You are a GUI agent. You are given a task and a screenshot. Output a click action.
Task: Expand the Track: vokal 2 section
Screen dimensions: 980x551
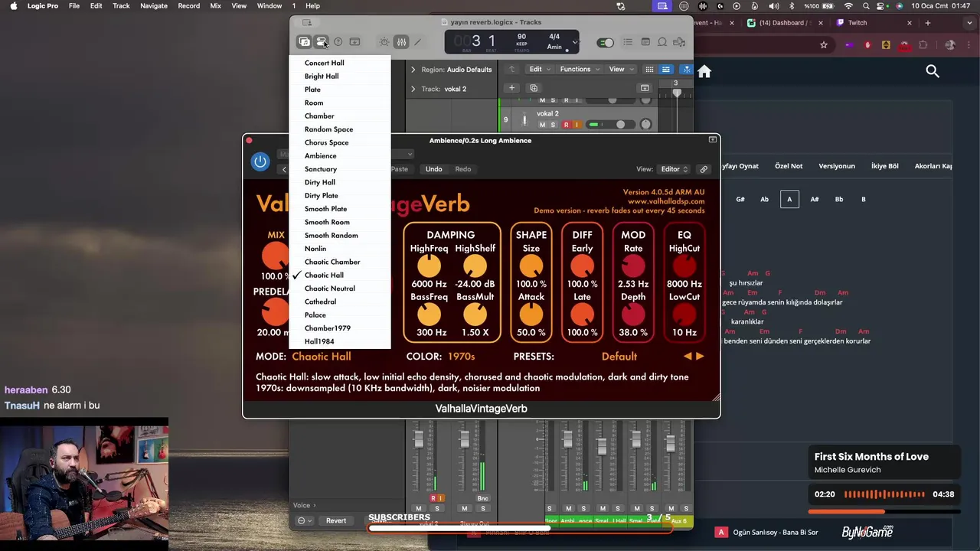tap(413, 89)
